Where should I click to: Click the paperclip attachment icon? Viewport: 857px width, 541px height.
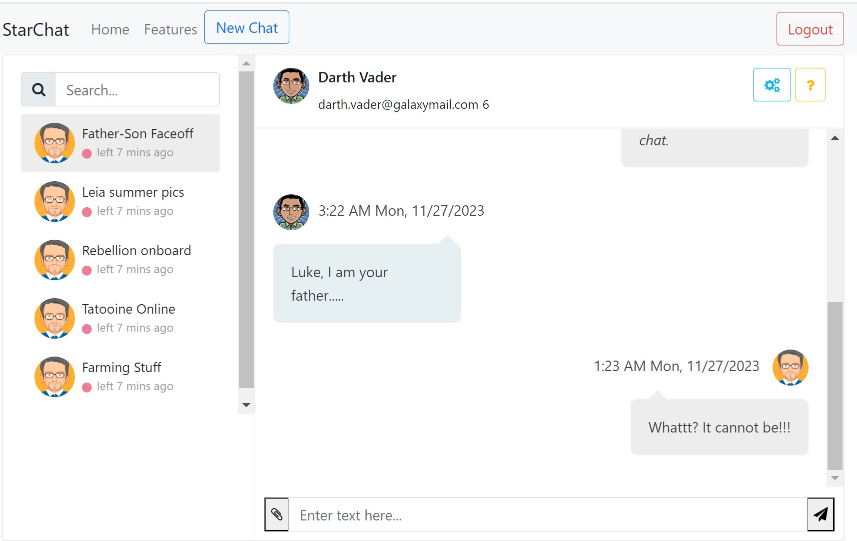point(277,514)
